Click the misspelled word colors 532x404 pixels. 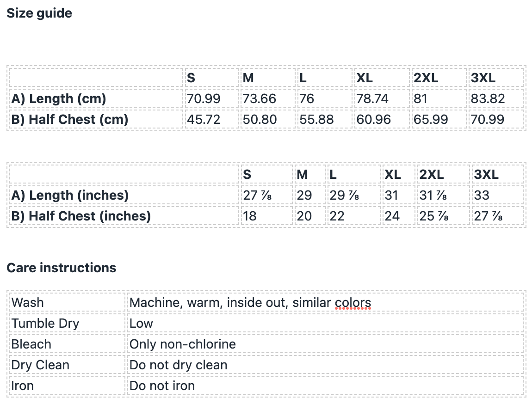[353, 303]
